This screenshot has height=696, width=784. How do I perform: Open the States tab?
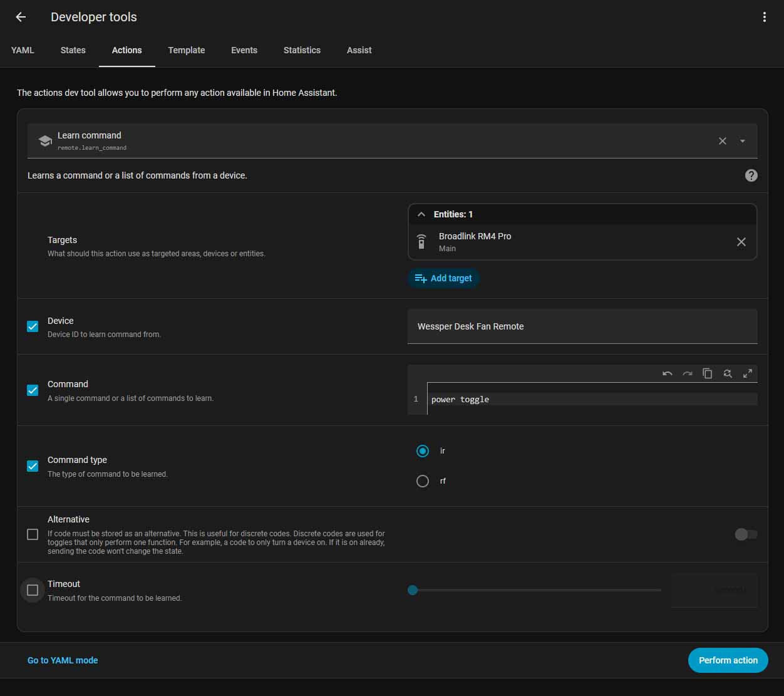click(73, 50)
